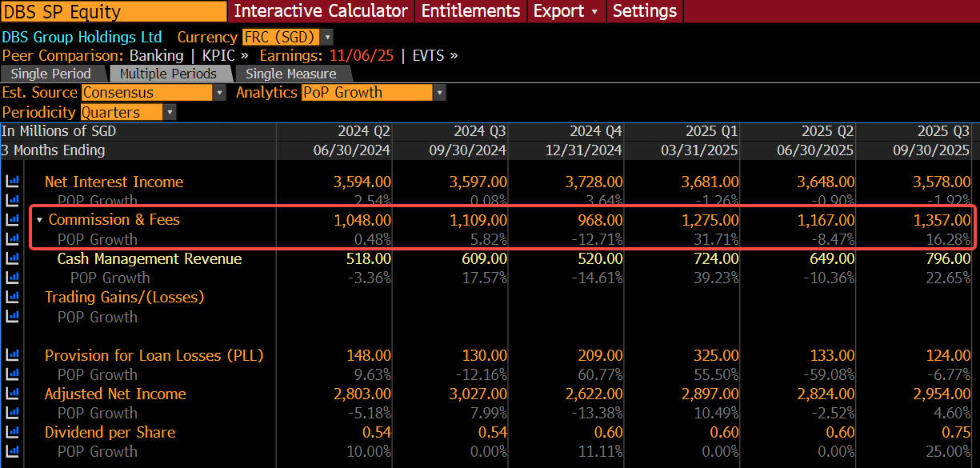Open chart icon for Net Interest Income
Screen dimensions: 980x468
12,182
